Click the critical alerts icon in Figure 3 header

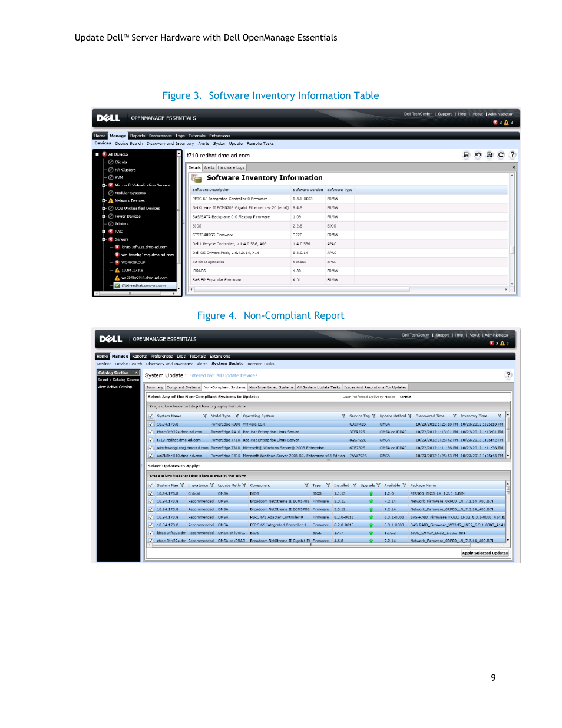[x=495, y=123]
